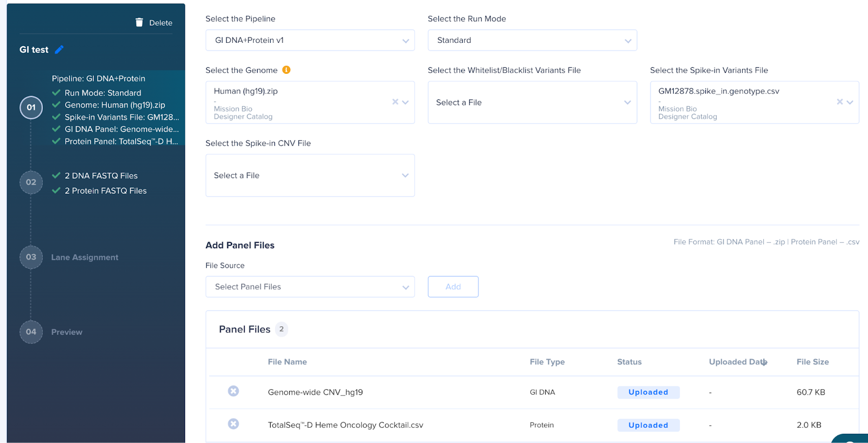The image size is (868, 443).
Task: Remove the Genome-wide CNV_hg19 panel file
Action: pos(233,391)
